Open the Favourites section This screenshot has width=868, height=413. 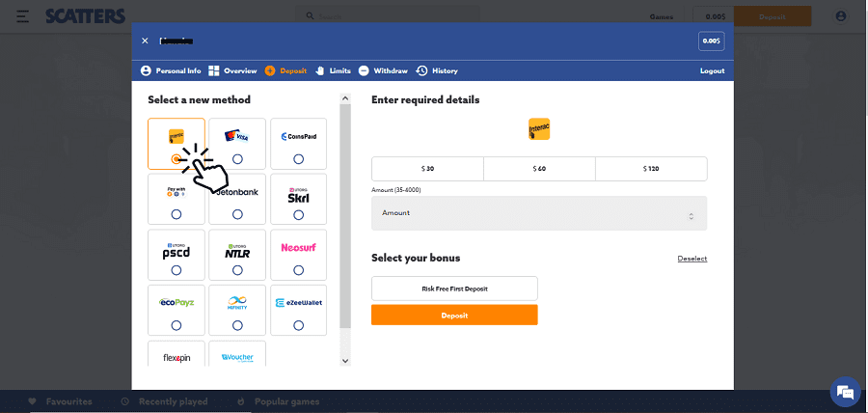click(x=61, y=401)
